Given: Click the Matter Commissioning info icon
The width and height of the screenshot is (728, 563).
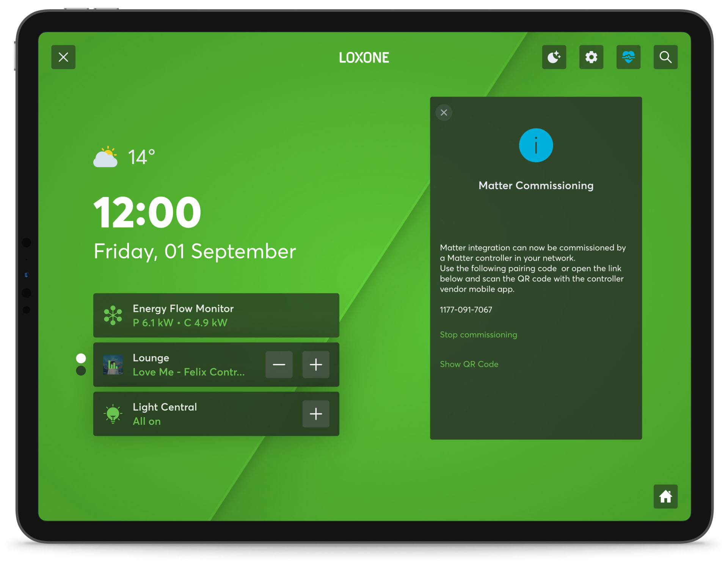Looking at the screenshot, I should point(535,146).
